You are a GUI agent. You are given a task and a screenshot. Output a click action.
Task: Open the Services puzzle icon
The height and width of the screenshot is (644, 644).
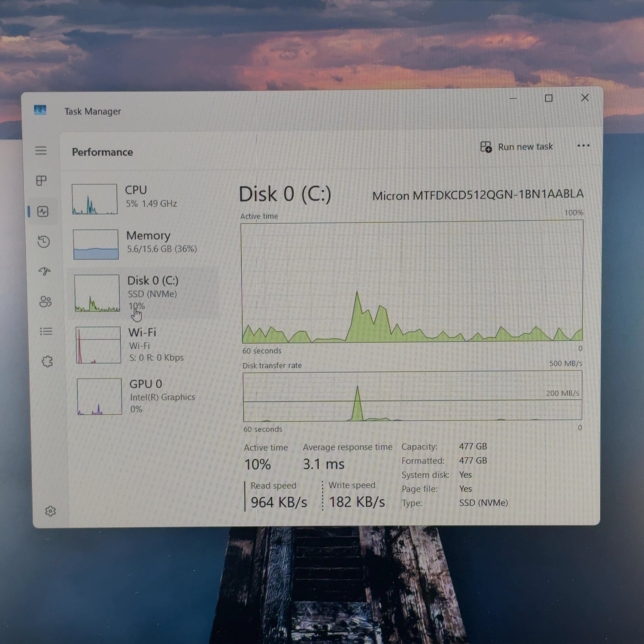pos(47,361)
